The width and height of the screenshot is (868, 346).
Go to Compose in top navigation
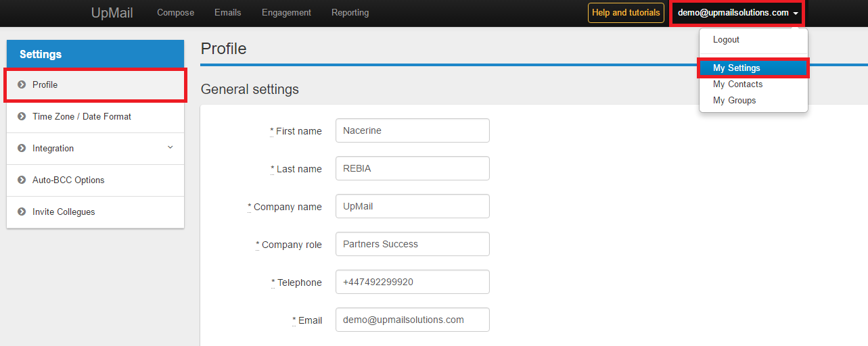pyautogui.click(x=175, y=13)
